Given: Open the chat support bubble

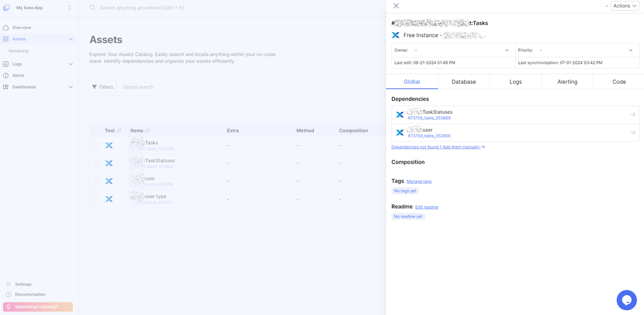Looking at the screenshot, I should (626, 300).
